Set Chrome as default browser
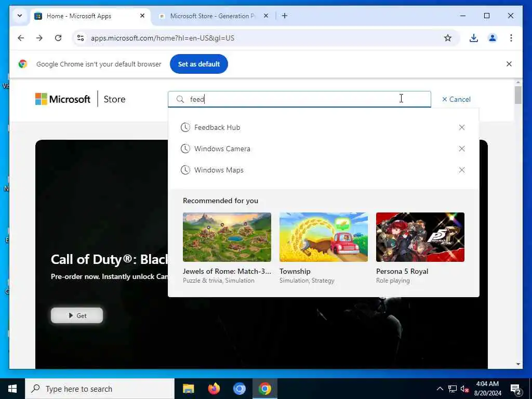 tap(199, 64)
